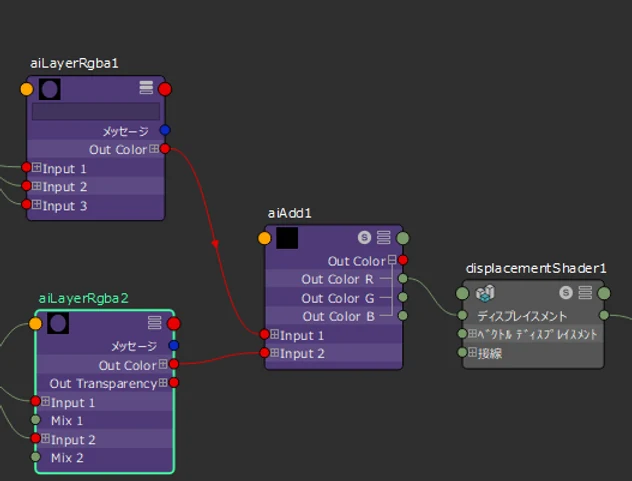Click aiLayerRgba2 red output master port
The image size is (632, 481).
174,323
